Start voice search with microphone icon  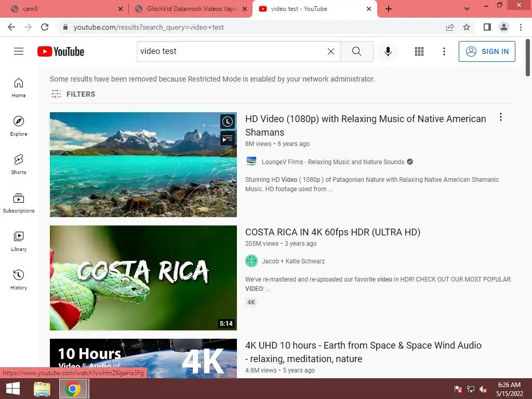click(x=388, y=51)
